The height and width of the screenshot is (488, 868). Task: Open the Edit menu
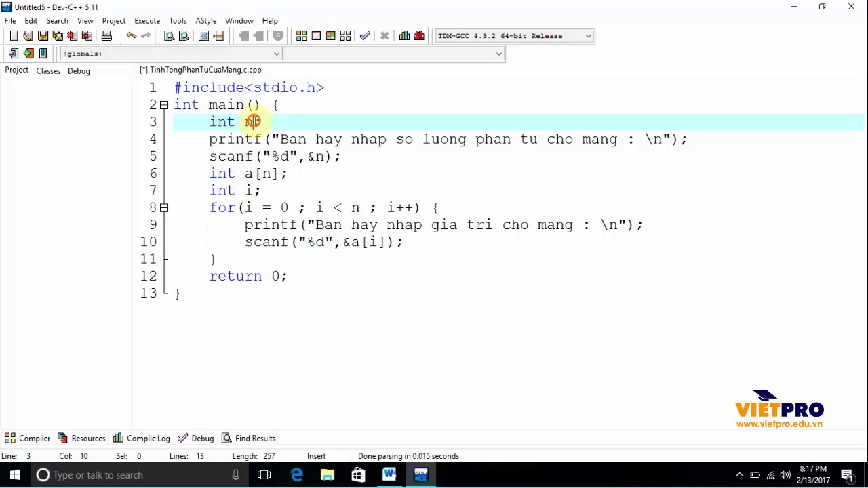click(x=31, y=21)
